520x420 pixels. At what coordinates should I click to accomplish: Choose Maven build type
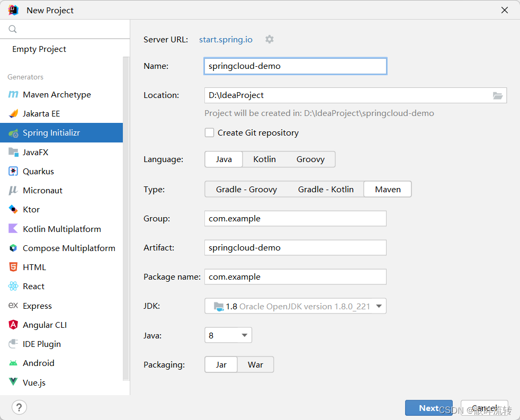tap(388, 189)
